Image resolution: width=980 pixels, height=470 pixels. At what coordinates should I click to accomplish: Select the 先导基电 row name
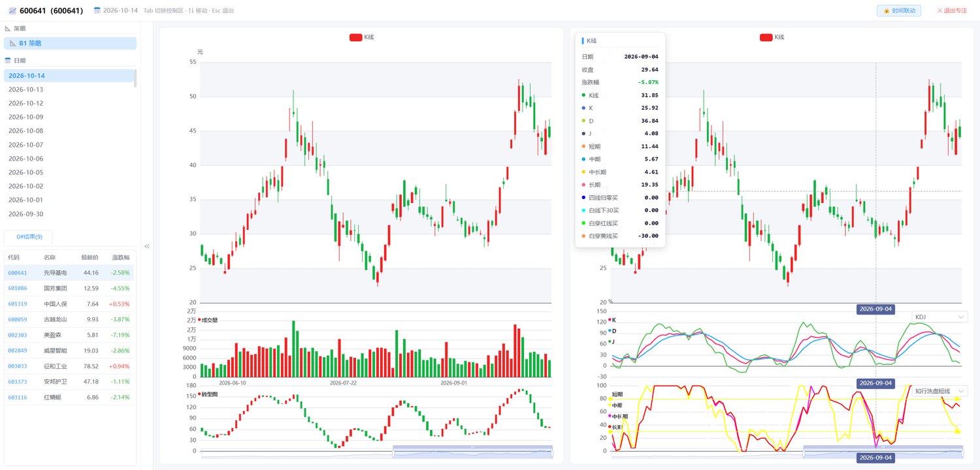[x=56, y=272]
